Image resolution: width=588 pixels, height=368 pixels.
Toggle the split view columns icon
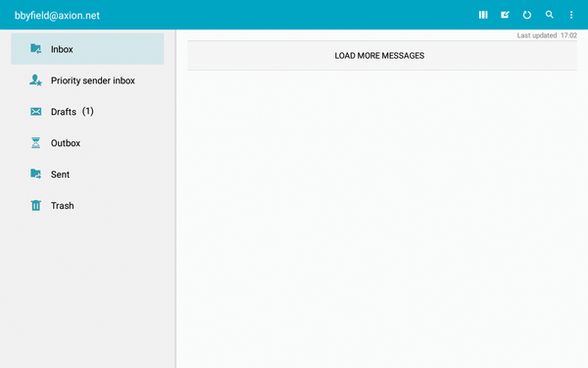[483, 15]
